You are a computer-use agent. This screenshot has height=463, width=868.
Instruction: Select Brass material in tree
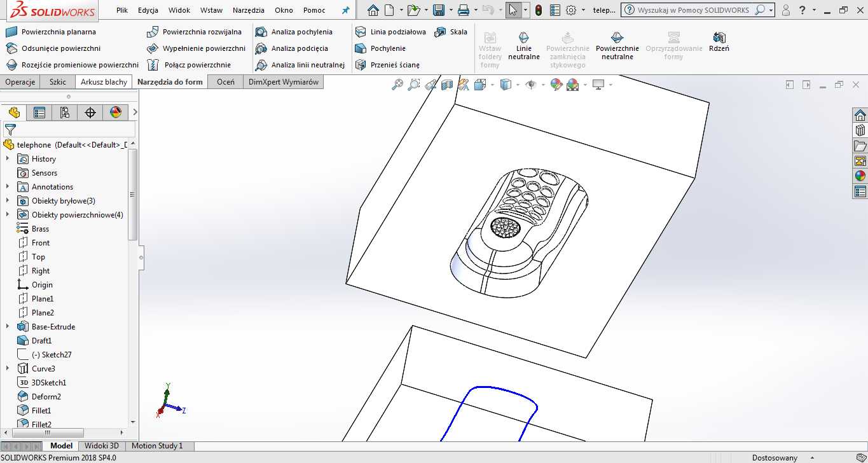[x=40, y=229]
